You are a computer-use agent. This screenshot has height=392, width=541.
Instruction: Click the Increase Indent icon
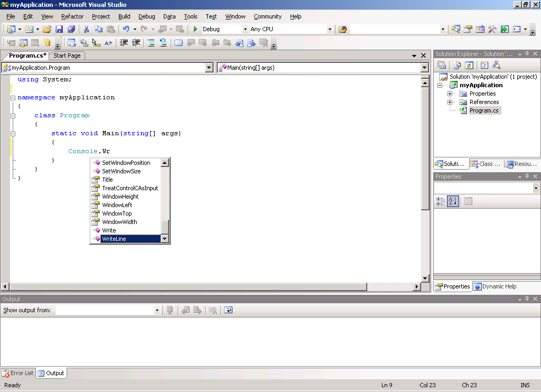pos(136,43)
